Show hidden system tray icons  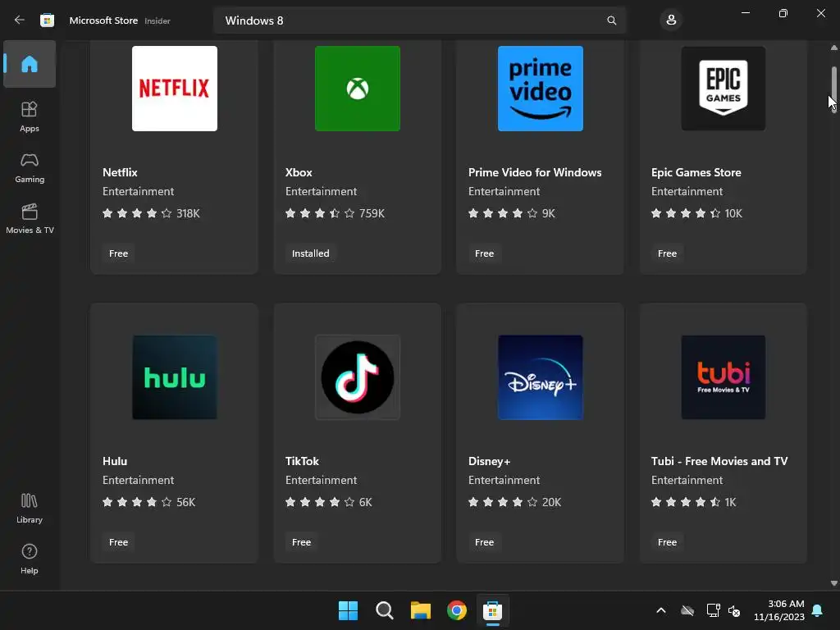(x=661, y=610)
